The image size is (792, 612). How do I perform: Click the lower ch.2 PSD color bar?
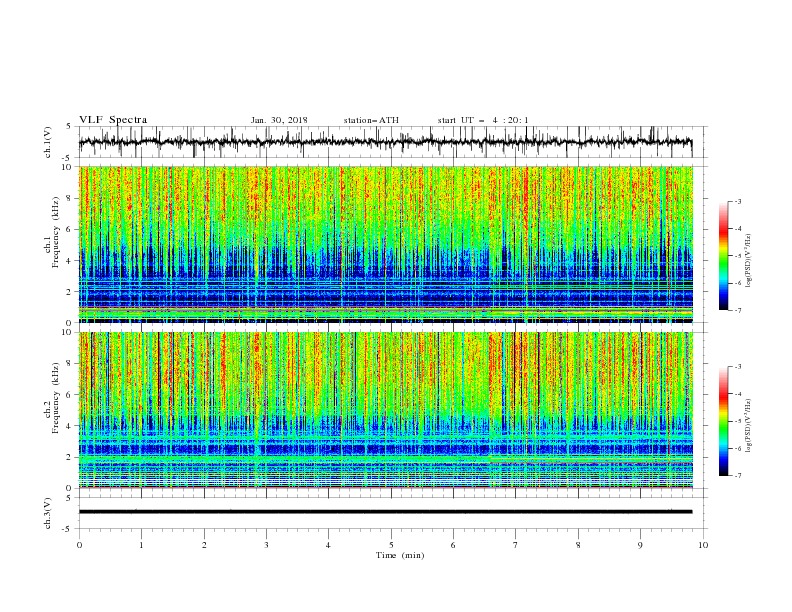724,421
